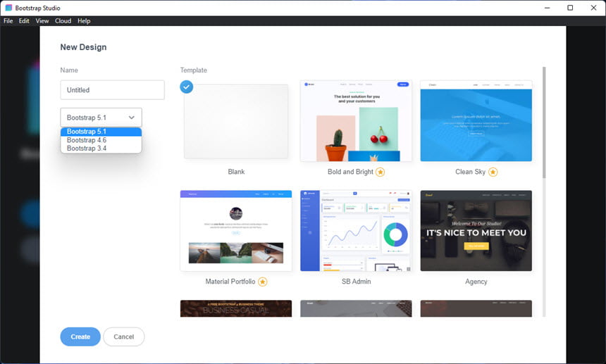This screenshot has width=606, height=364.
Task: Click the Material Portfolio label text
Action: (230, 282)
